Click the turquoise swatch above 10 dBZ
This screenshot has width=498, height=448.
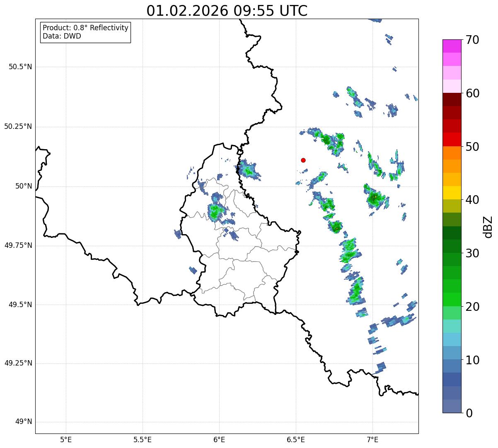pos(452,326)
